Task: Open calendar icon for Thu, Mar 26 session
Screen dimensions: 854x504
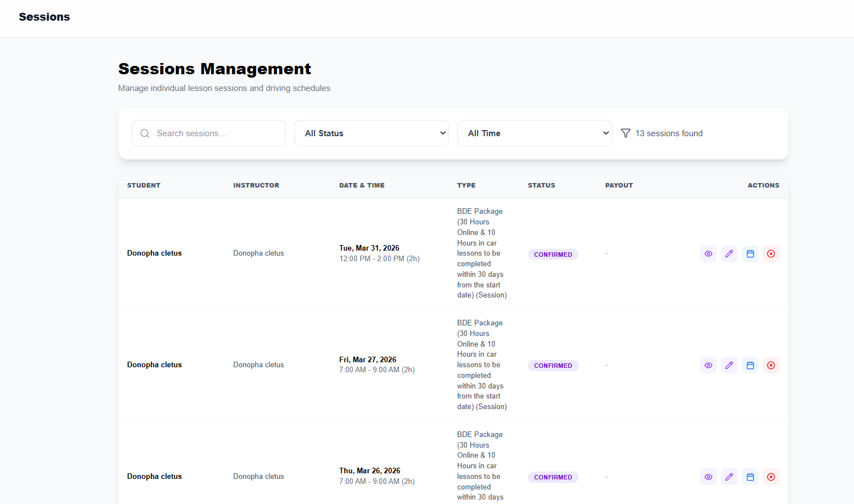Action: tap(750, 477)
